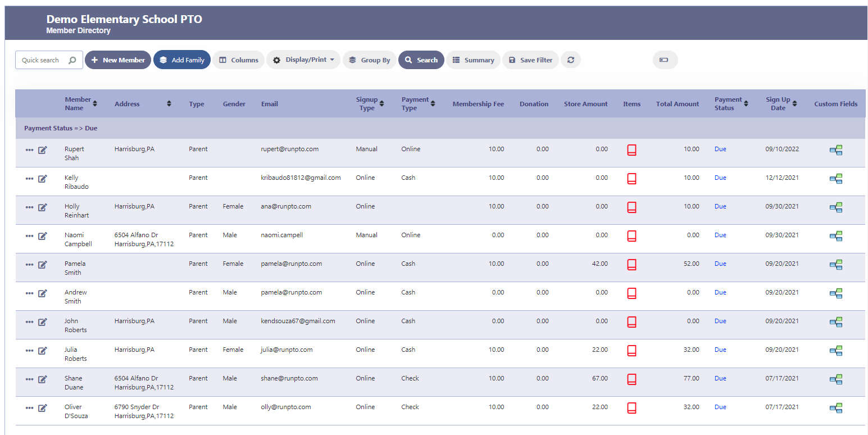The image size is (868, 435).
Task: Click the Store Amount column header
Action: point(586,104)
